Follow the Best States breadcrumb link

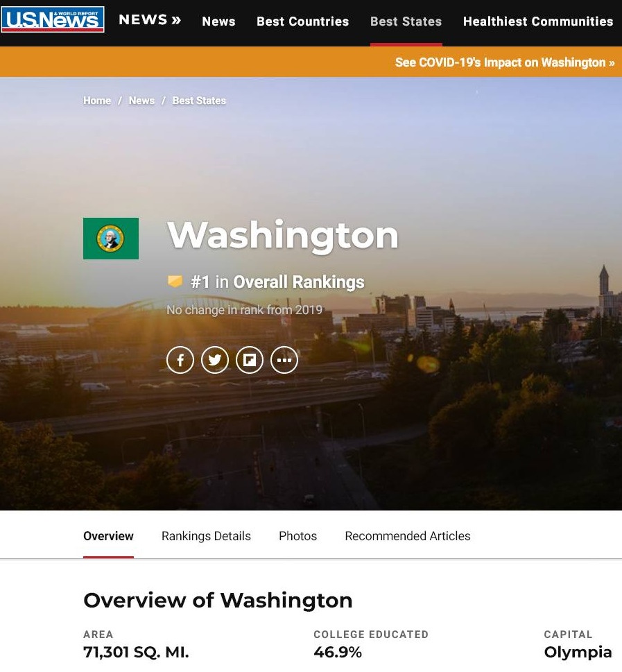[x=199, y=101]
